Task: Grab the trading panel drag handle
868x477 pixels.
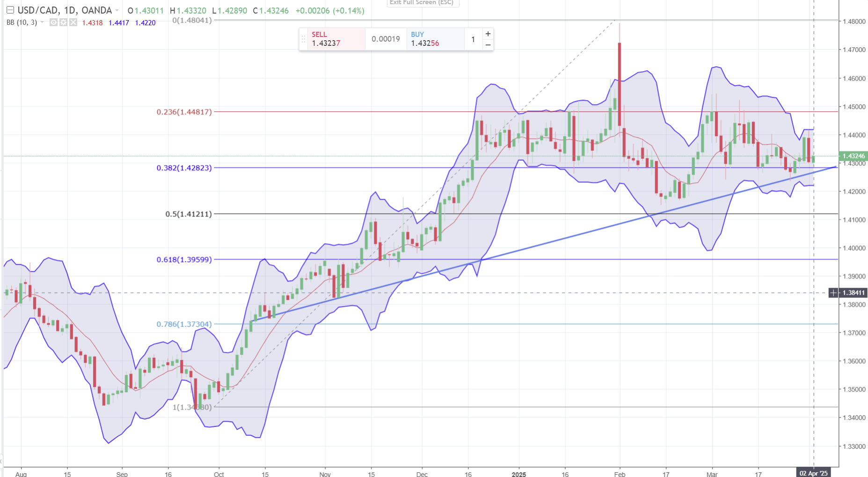Action: pos(303,39)
